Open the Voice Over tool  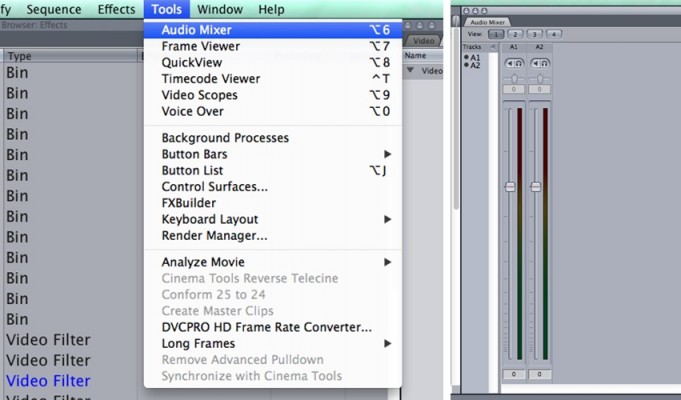pos(273,111)
